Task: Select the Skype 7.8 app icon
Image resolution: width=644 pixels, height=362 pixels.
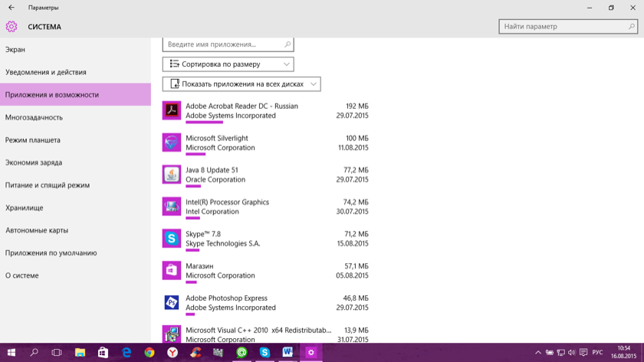Action: (x=172, y=239)
